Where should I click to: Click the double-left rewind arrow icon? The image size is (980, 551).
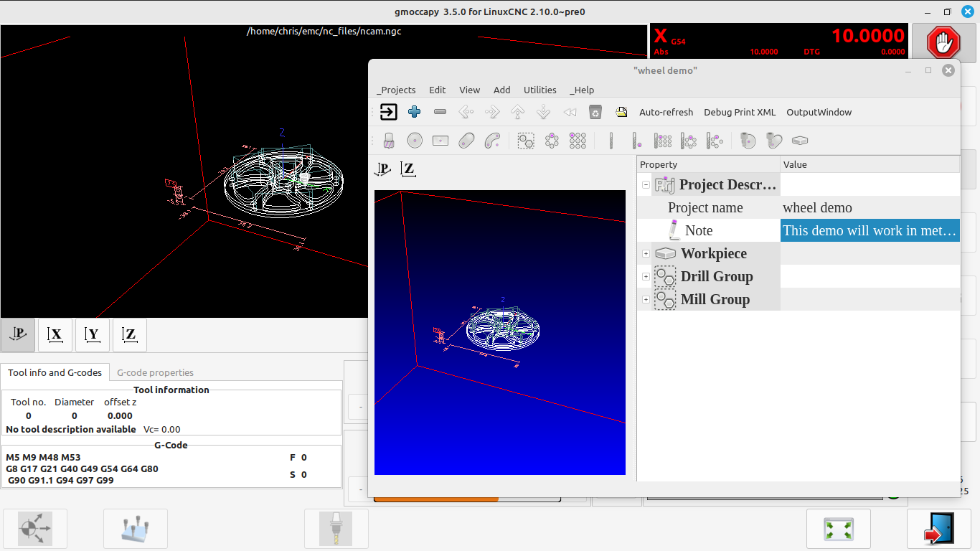[x=570, y=112]
